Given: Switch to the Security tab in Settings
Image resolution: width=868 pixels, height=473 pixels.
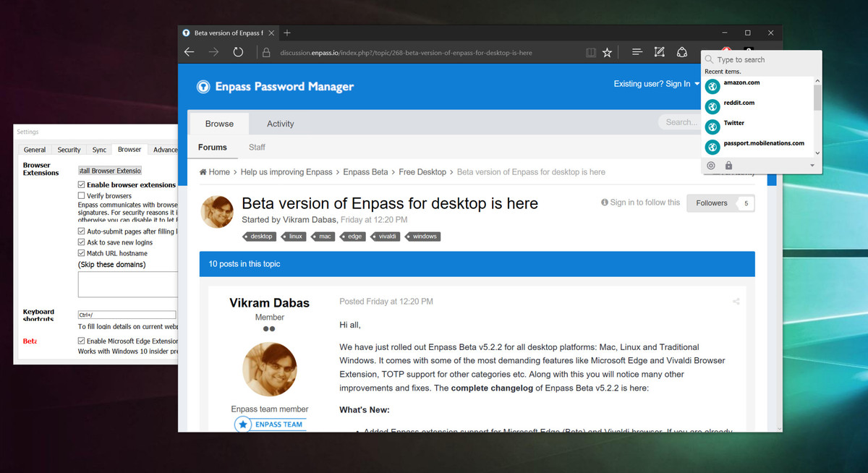Looking at the screenshot, I should point(69,150).
